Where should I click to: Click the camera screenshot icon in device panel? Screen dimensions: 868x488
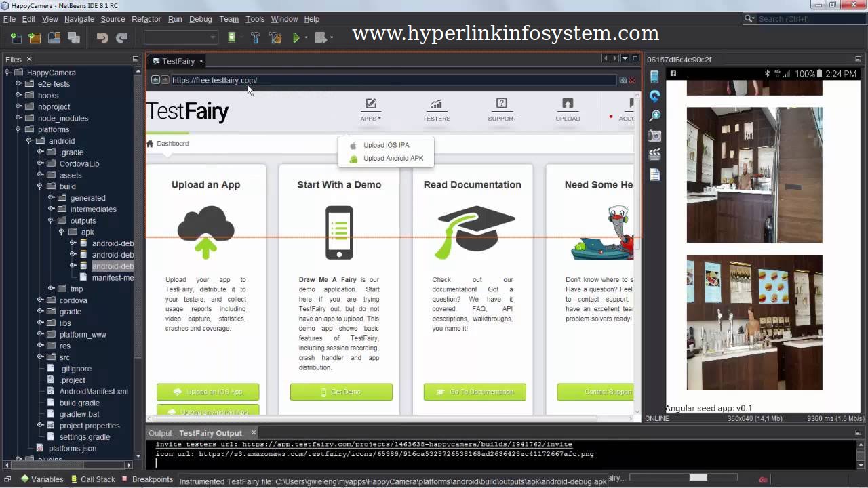(654, 136)
